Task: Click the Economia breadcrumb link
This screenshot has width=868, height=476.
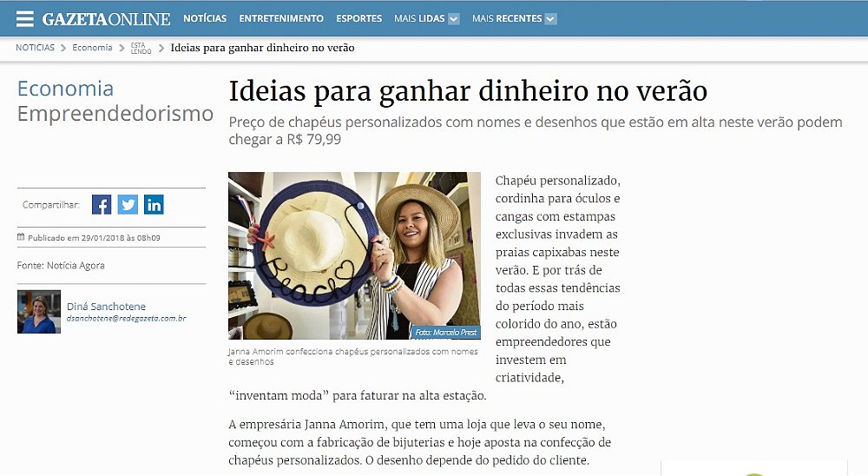Action: [92, 48]
